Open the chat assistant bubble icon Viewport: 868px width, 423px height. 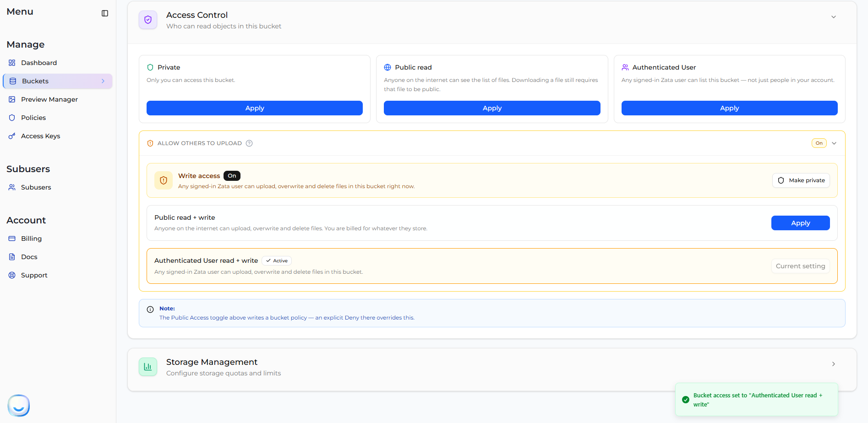[x=19, y=406]
